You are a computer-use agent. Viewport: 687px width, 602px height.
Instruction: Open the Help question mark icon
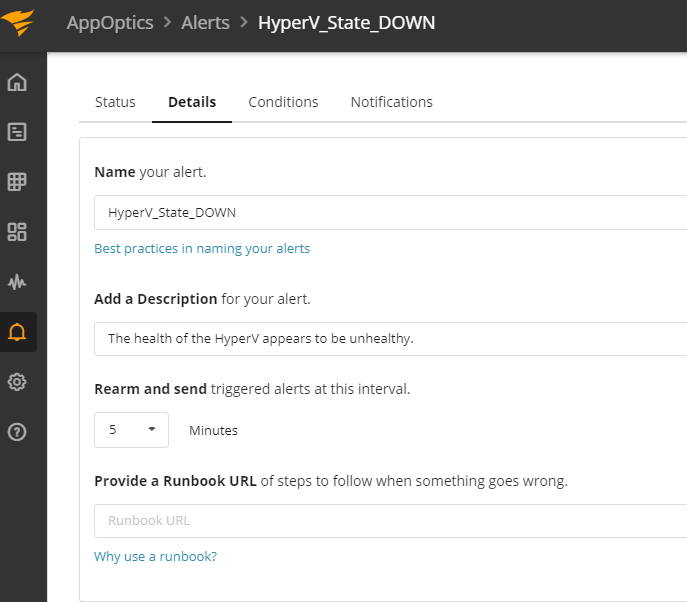click(17, 432)
